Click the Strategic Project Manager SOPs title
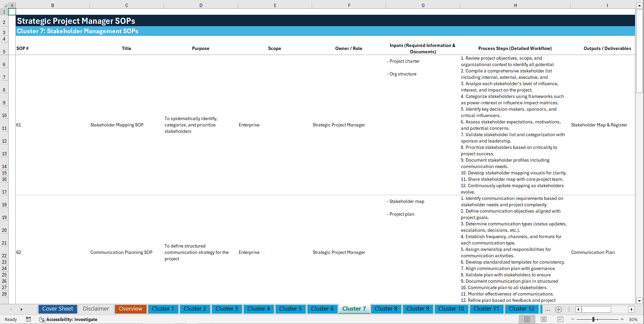644x324 pixels. tap(76, 21)
